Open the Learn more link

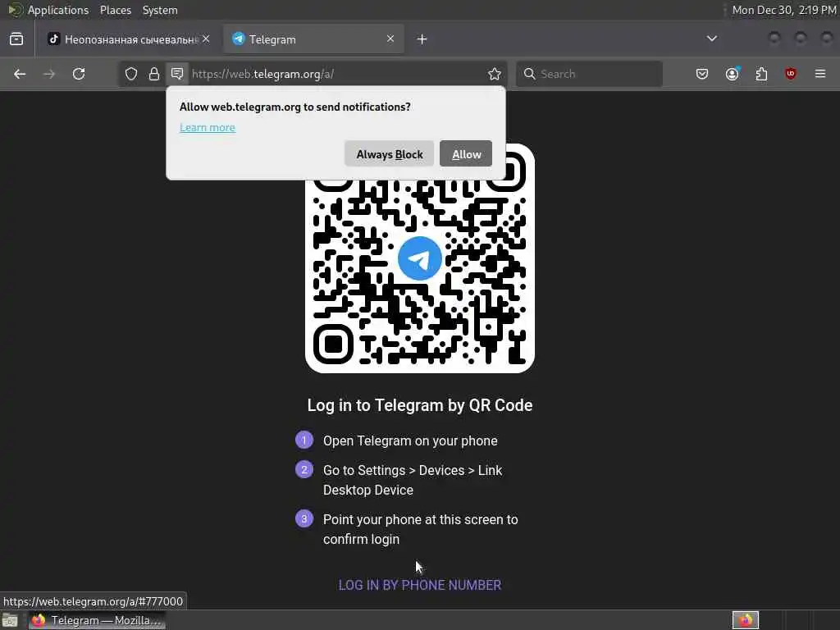pos(208,127)
